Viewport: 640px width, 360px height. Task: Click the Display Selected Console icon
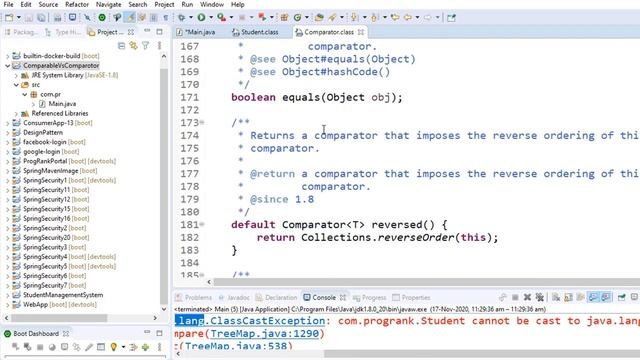click(x=634, y=297)
